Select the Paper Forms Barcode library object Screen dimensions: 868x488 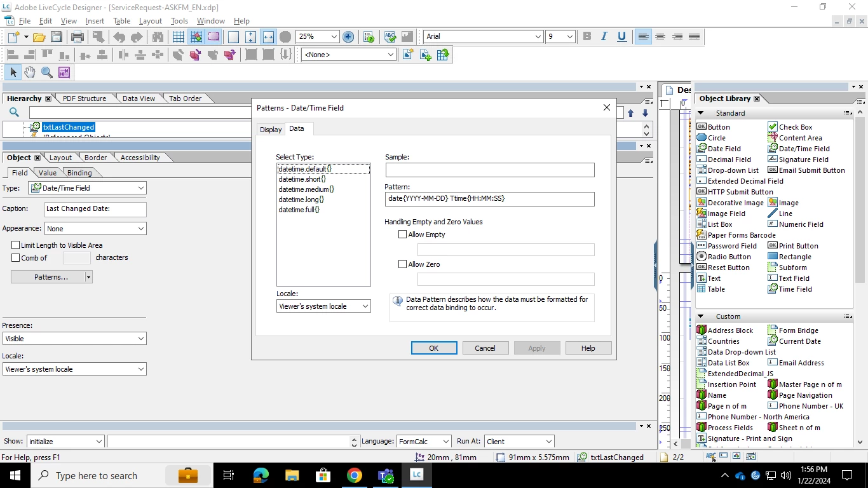point(736,235)
